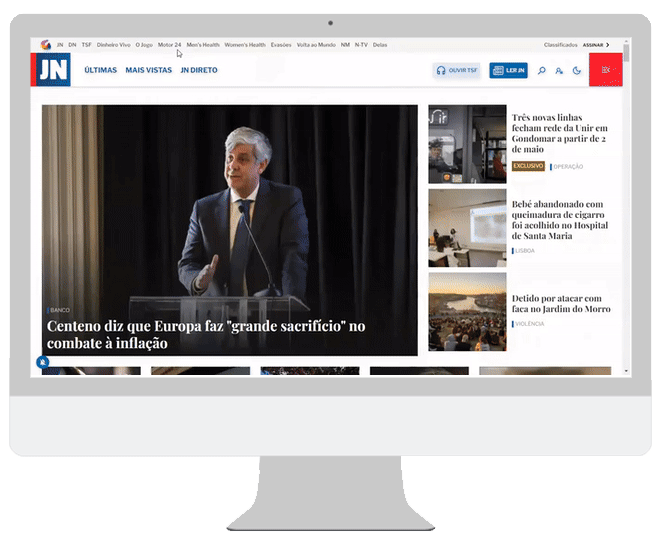This screenshot has height=545, width=660.
Task: Click the Global Media logo in the top bar
Action: point(46,45)
